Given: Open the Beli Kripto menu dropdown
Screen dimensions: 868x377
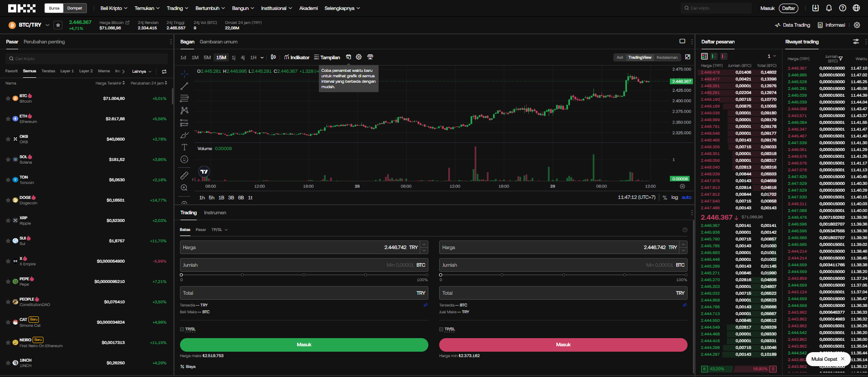Looking at the screenshot, I should 114,8.
